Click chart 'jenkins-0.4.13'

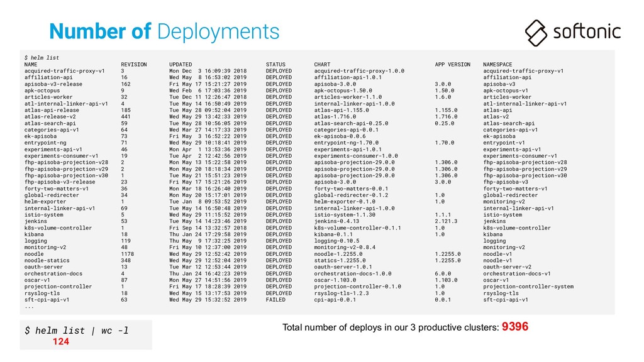[337, 222]
